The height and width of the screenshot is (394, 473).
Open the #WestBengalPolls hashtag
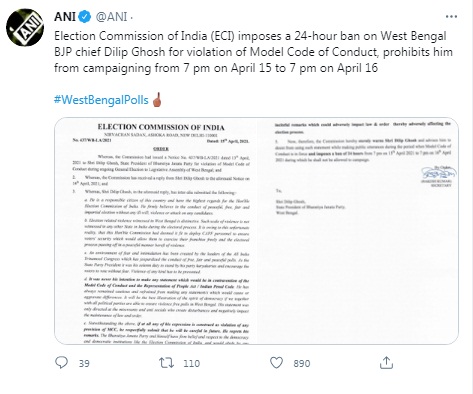click(101, 100)
